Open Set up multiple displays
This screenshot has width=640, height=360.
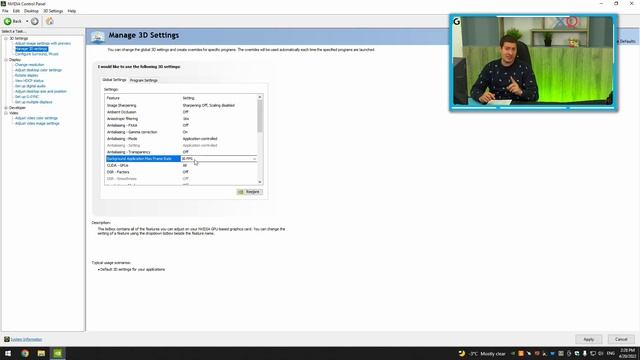[x=33, y=102]
